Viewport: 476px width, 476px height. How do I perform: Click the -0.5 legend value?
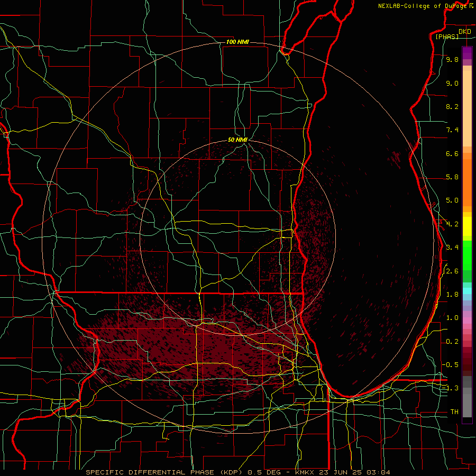450,364
